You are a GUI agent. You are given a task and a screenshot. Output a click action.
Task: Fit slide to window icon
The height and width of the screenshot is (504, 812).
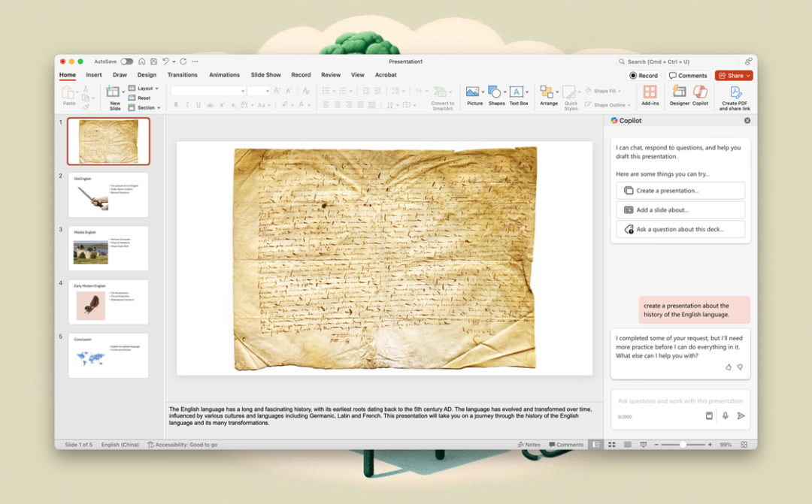point(744,445)
